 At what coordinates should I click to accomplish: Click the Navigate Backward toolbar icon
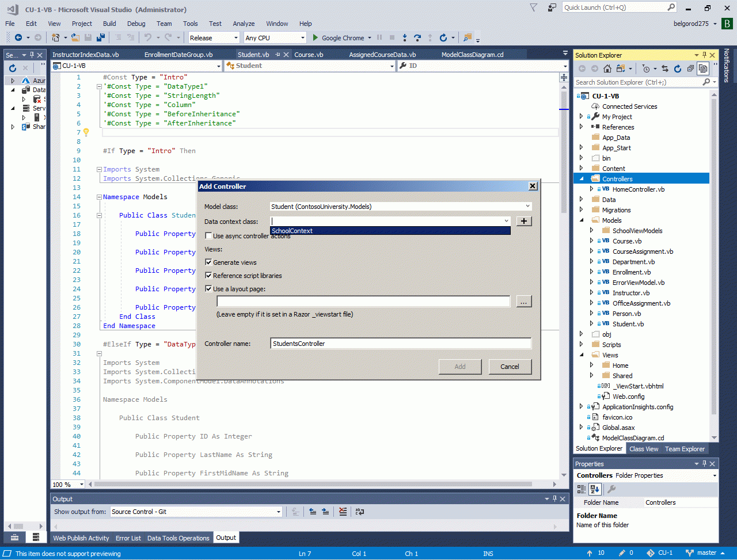pos(18,38)
